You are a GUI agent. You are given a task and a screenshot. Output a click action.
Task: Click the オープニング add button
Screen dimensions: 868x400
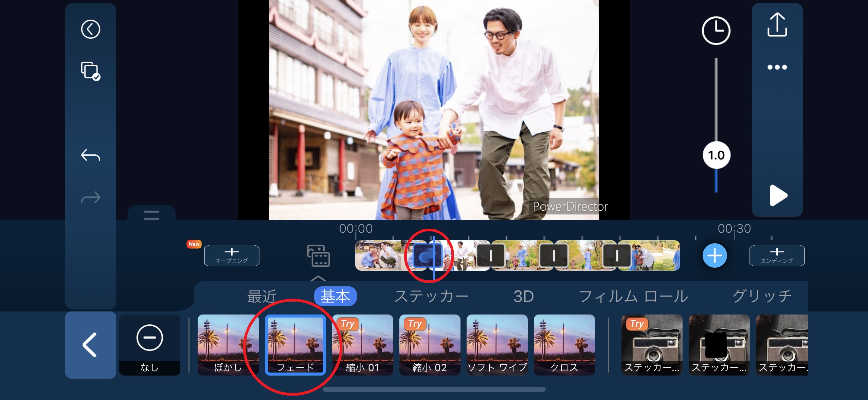tap(232, 255)
